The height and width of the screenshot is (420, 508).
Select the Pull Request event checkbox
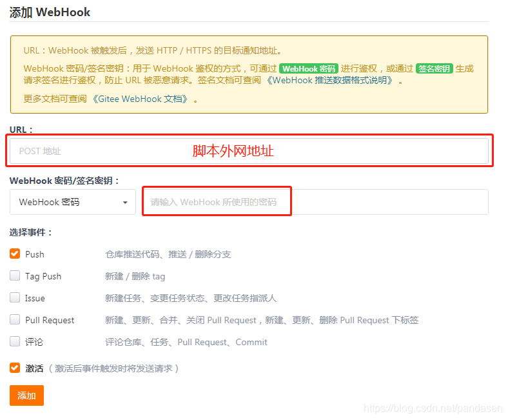pyautogui.click(x=15, y=319)
